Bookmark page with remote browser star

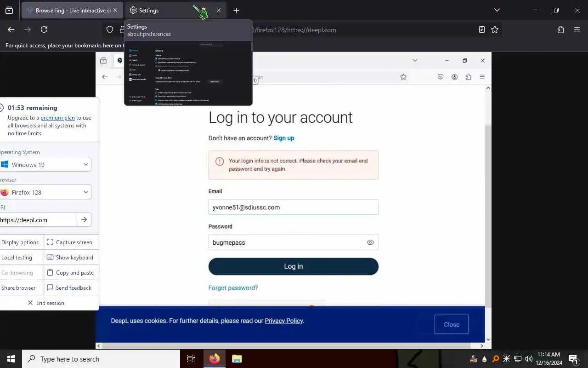pos(403,77)
